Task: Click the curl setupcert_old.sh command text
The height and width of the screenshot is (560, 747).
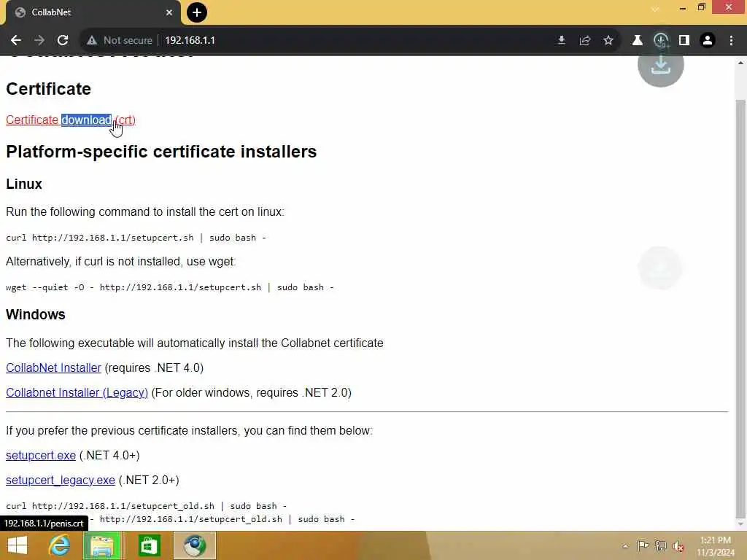Action: click(146, 506)
